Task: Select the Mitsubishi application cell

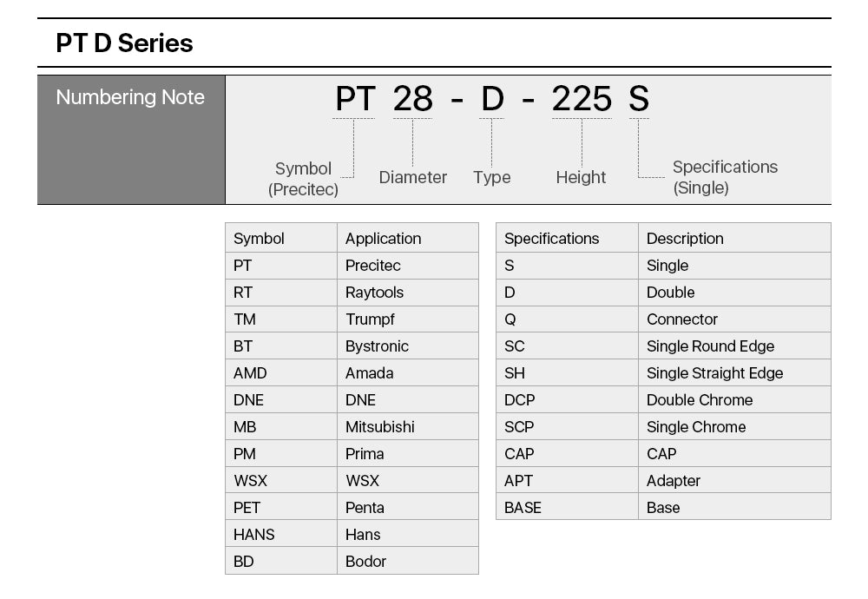Action: coord(379,427)
